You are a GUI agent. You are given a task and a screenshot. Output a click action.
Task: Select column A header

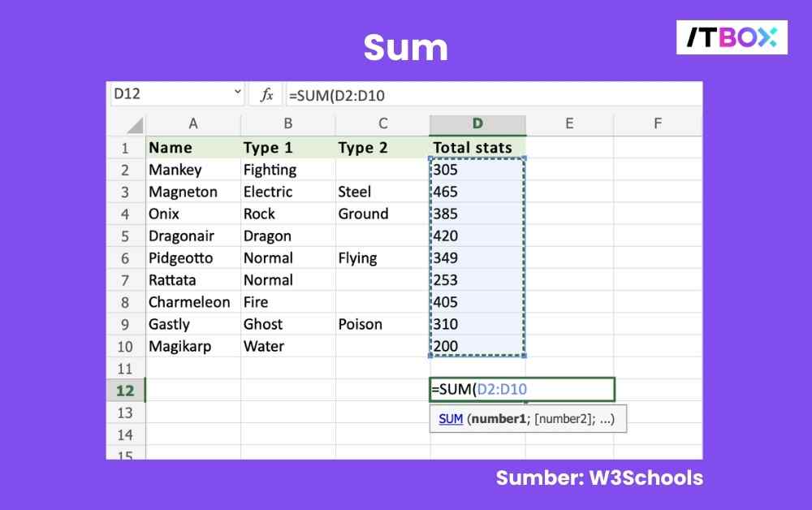click(x=193, y=124)
